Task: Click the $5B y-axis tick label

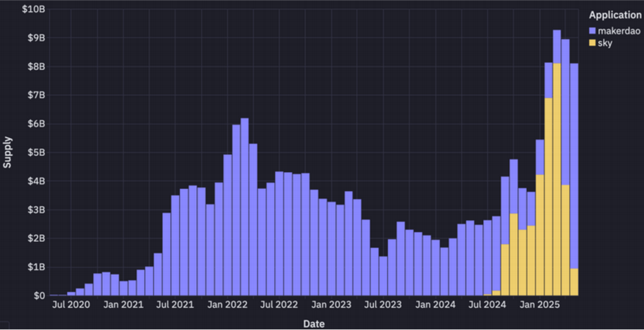Action: 36,153
